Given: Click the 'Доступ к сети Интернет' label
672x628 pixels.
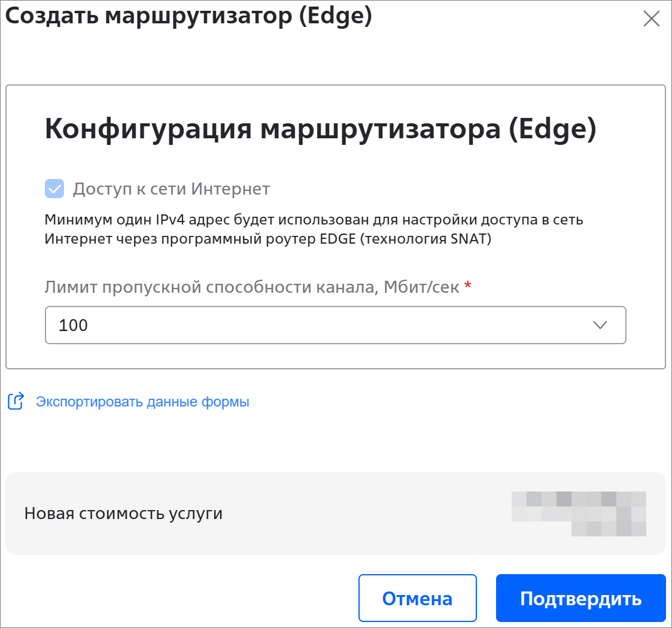Looking at the screenshot, I should pos(171,189).
